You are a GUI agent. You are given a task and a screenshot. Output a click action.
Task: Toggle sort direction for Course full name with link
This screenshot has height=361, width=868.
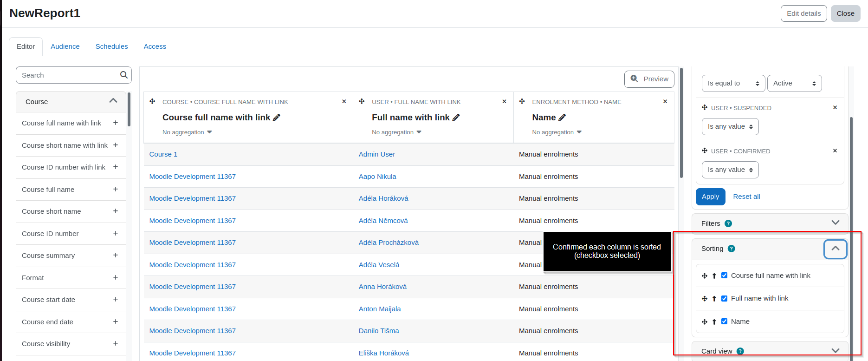tap(714, 276)
